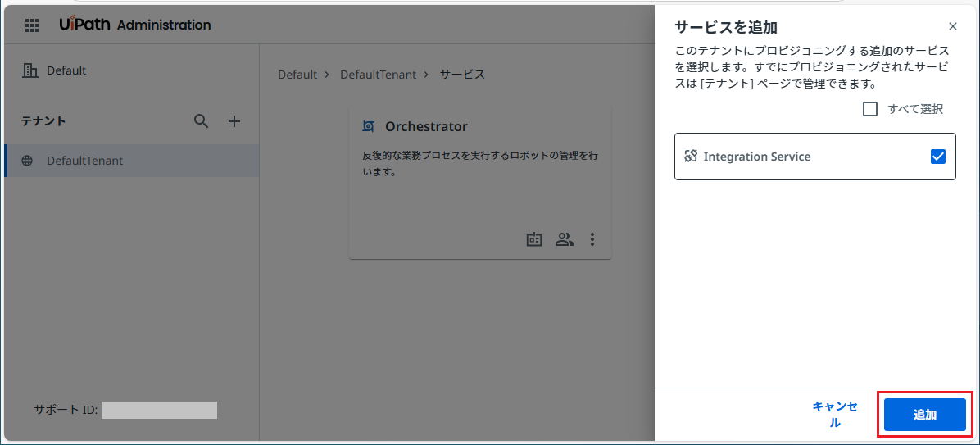Uncheck the Integration Service checkbox
Screen dimensions: 980x445
pyautogui.click(x=938, y=157)
